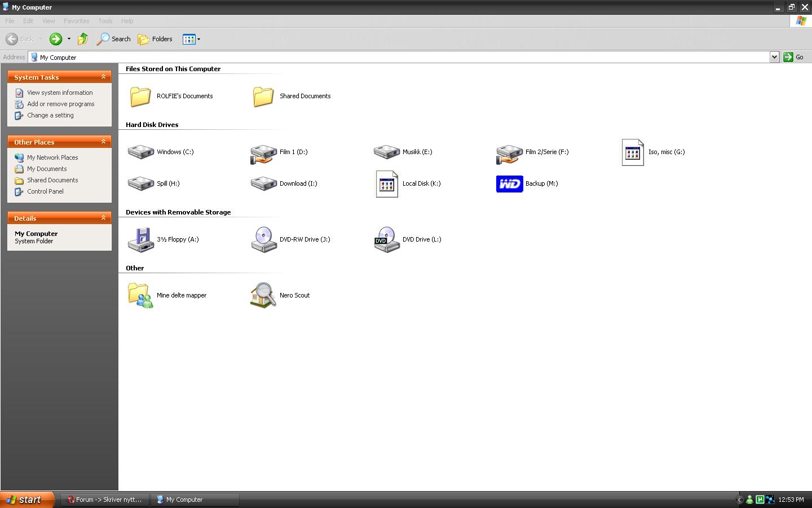812x508 pixels.
Task: Open the Film 2/Serie (F:) drive
Action: 509,153
